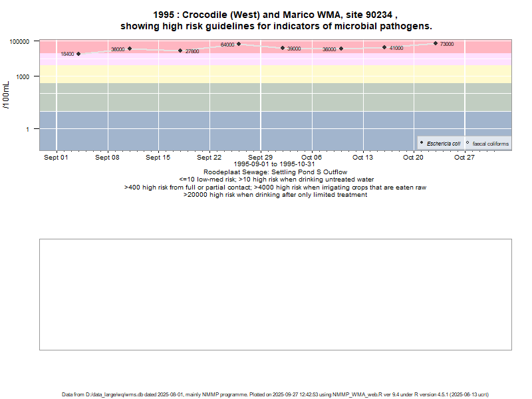Click inside the empty lower panel box
This screenshot has width=532, height=399.
pyautogui.click(x=275, y=294)
